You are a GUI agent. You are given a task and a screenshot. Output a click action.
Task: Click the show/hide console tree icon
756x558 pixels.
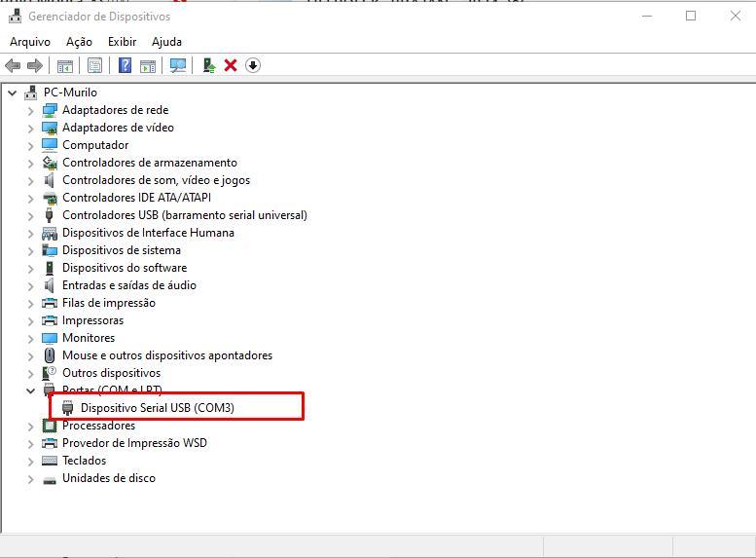(x=65, y=65)
